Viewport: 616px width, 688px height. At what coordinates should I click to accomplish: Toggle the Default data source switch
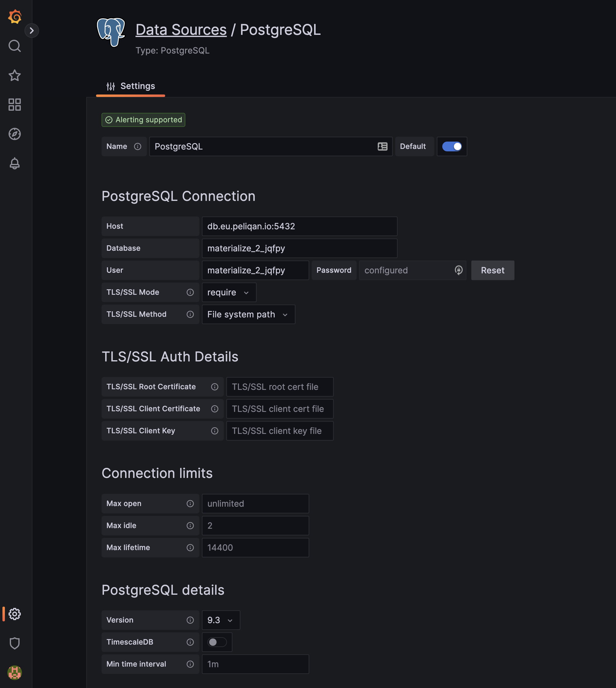point(452,146)
